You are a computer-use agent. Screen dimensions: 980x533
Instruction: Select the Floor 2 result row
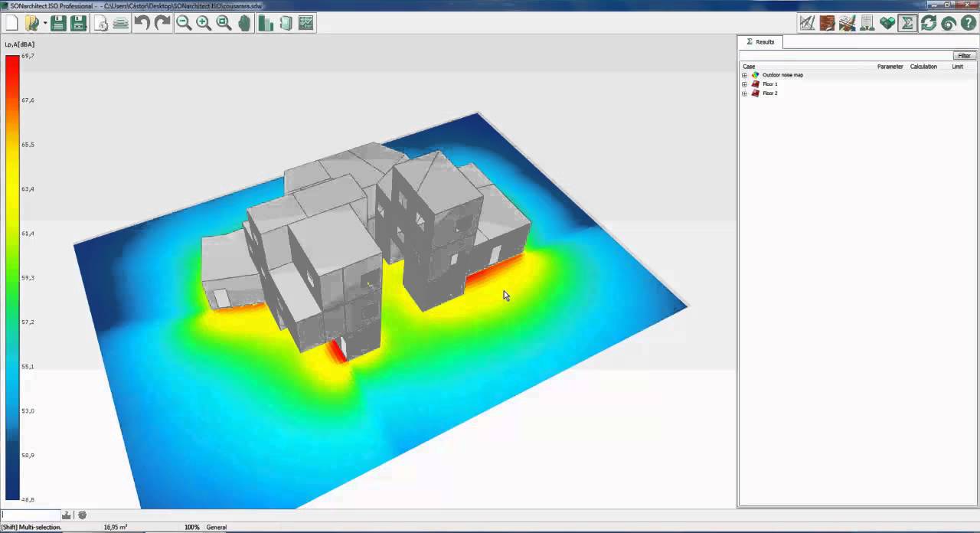point(769,93)
